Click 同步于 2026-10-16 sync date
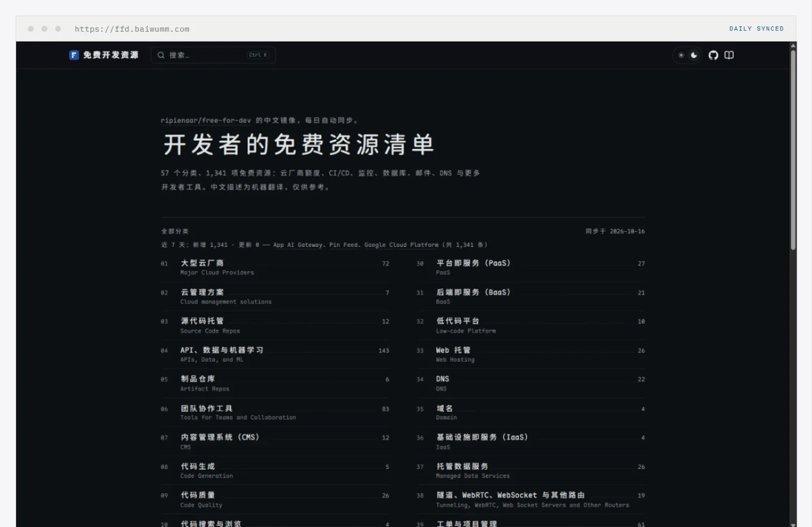Screen dimensions: 812x527 pyautogui.click(x=615, y=231)
